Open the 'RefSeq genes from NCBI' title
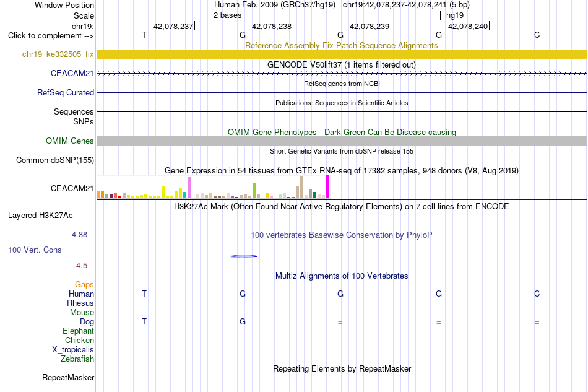Image resolution: width=588 pixels, height=392 pixels. tap(342, 84)
